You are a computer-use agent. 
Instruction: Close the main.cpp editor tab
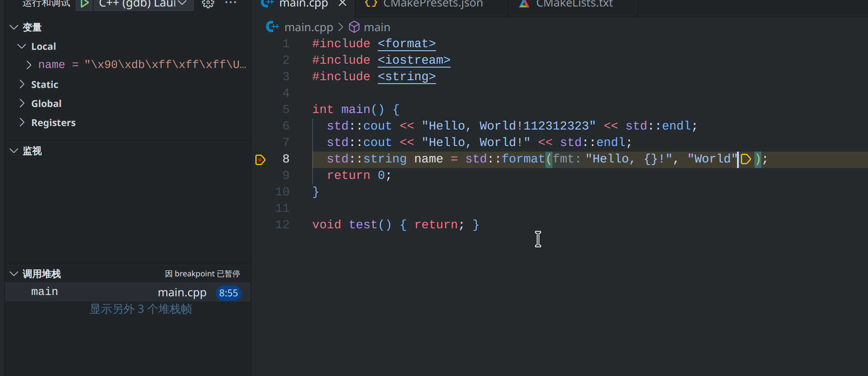pyautogui.click(x=343, y=3)
